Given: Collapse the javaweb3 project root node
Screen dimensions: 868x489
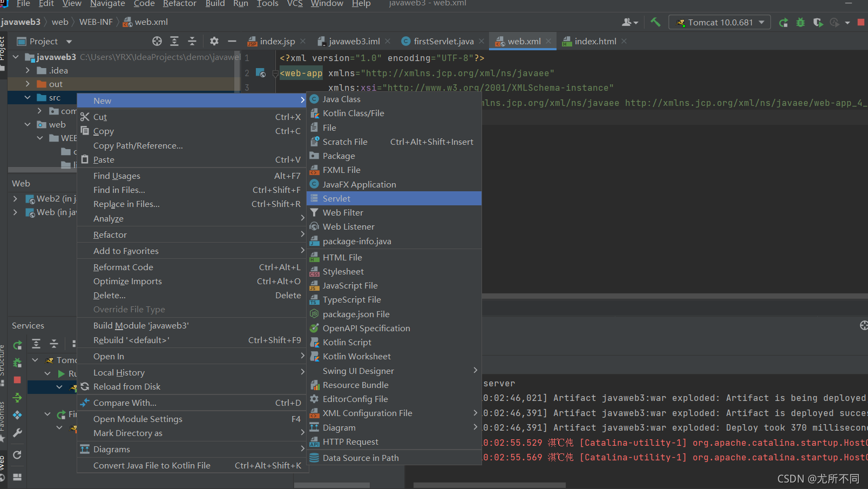Looking at the screenshot, I should tap(16, 57).
